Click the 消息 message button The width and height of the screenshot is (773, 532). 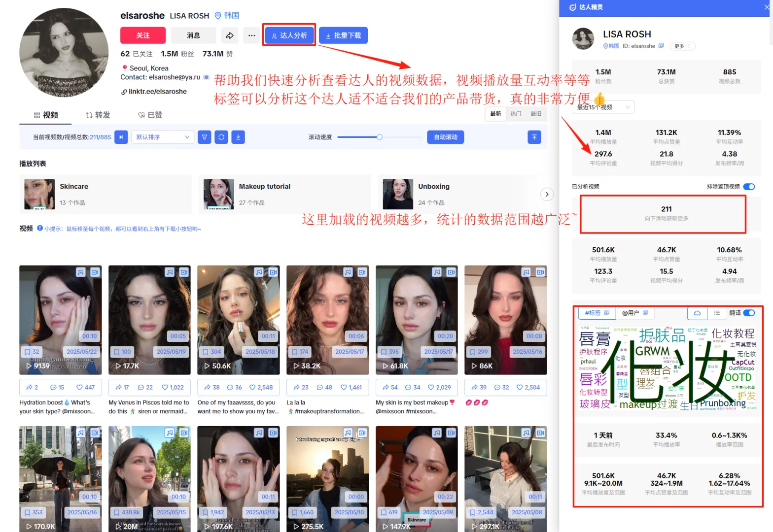coord(193,35)
